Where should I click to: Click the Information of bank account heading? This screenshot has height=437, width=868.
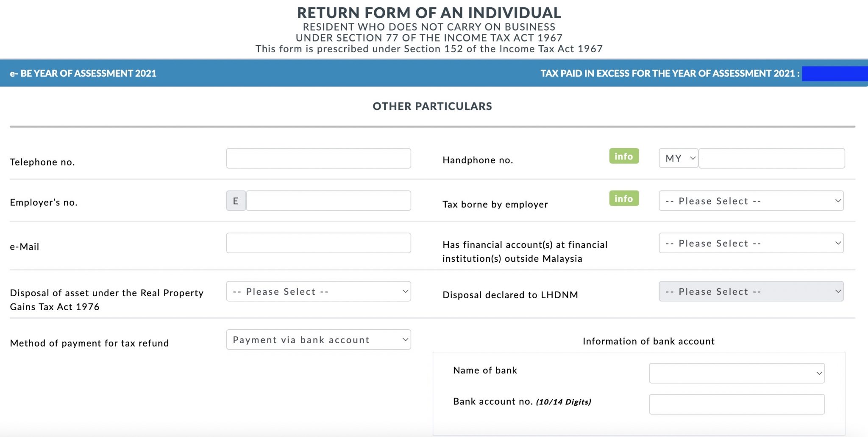pyautogui.click(x=648, y=341)
